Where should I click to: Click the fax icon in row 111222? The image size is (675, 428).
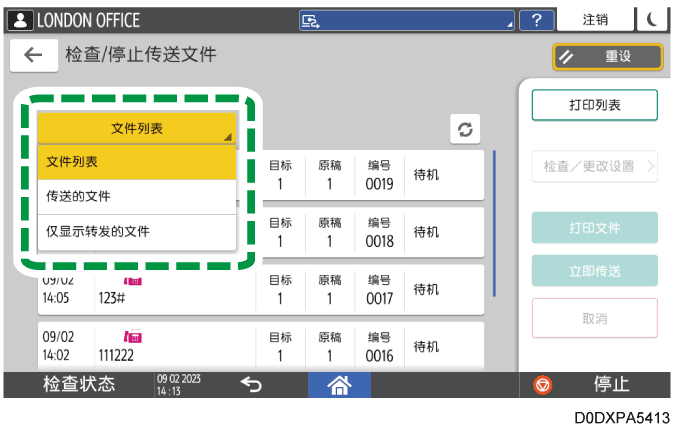click(133, 336)
